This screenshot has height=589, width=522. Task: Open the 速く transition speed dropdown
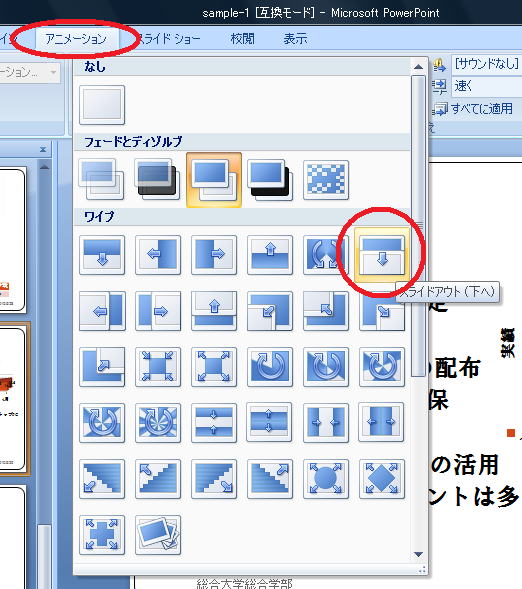click(x=487, y=86)
